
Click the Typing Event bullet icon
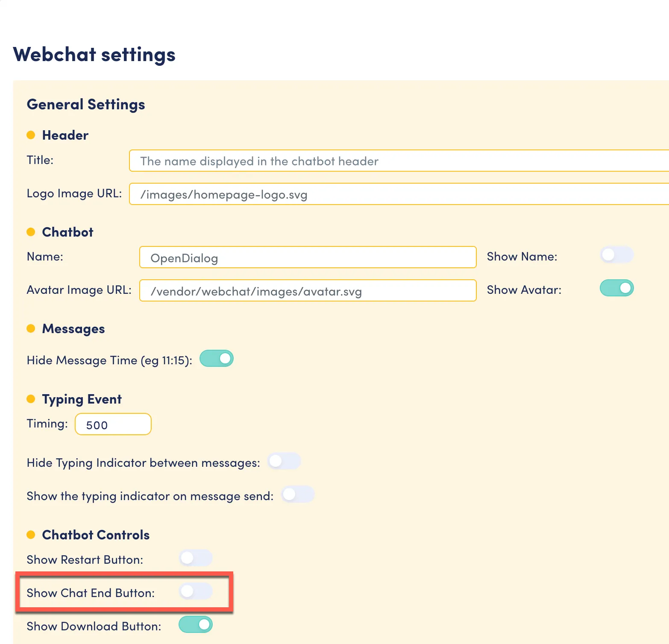[x=31, y=399]
